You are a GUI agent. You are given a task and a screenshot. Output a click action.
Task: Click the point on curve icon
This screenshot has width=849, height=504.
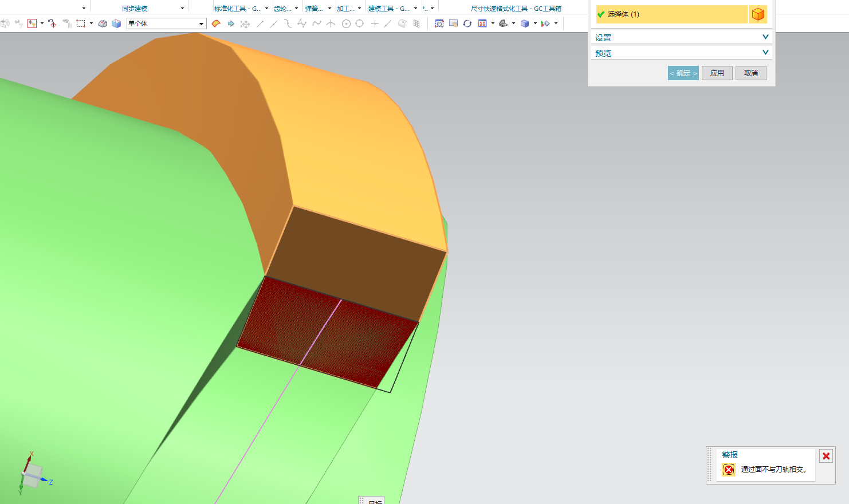pos(388,23)
